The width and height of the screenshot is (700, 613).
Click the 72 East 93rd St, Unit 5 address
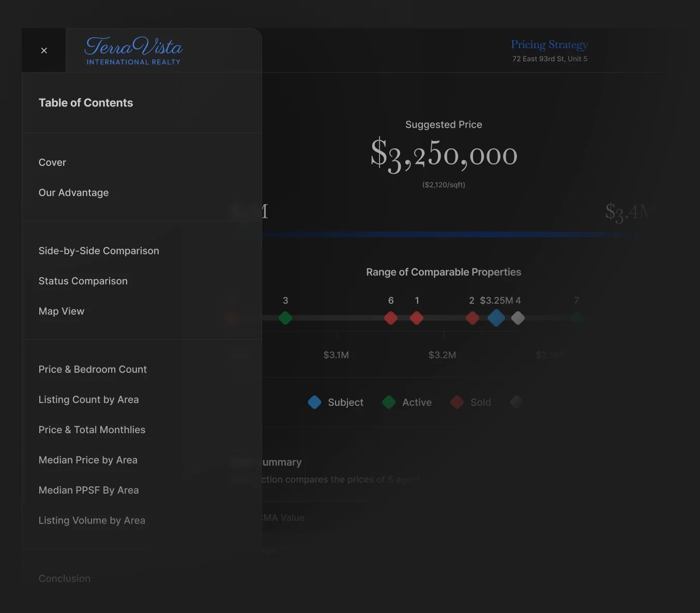pyautogui.click(x=550, y=59)
